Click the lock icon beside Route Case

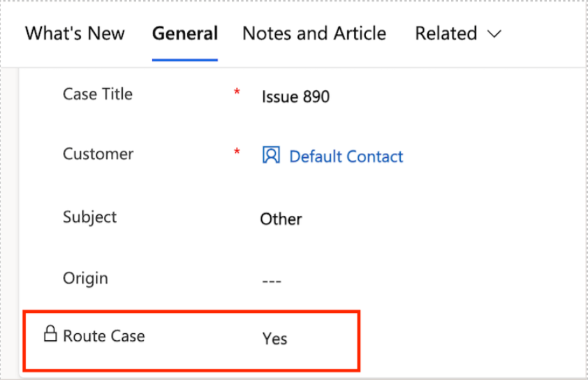50,333
